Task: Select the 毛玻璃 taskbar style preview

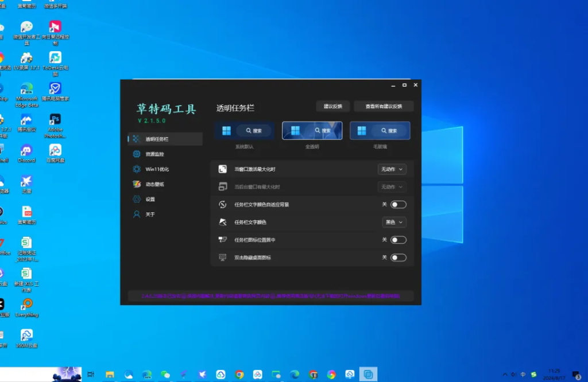Action: click(380, 130)
